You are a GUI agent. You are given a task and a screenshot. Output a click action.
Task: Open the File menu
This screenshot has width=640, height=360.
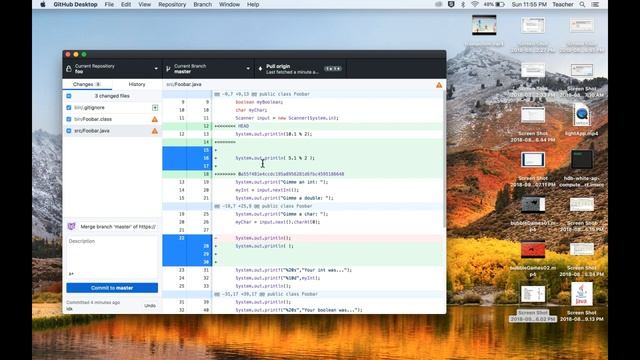point(109,4)
